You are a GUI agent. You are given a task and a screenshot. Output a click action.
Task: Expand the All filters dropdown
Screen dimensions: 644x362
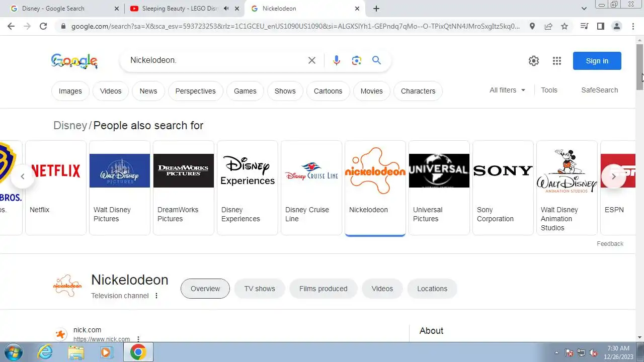tap(508, 90)
